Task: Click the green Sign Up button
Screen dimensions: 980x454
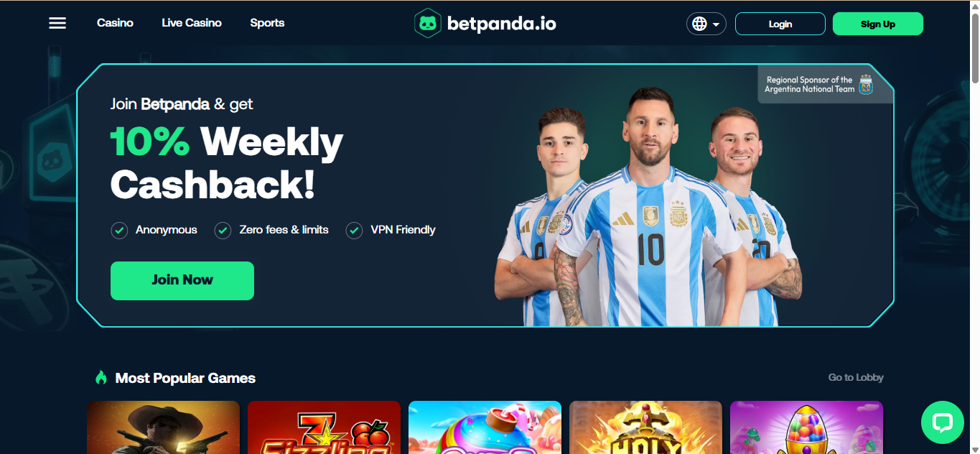Action: tap(878, 24)
